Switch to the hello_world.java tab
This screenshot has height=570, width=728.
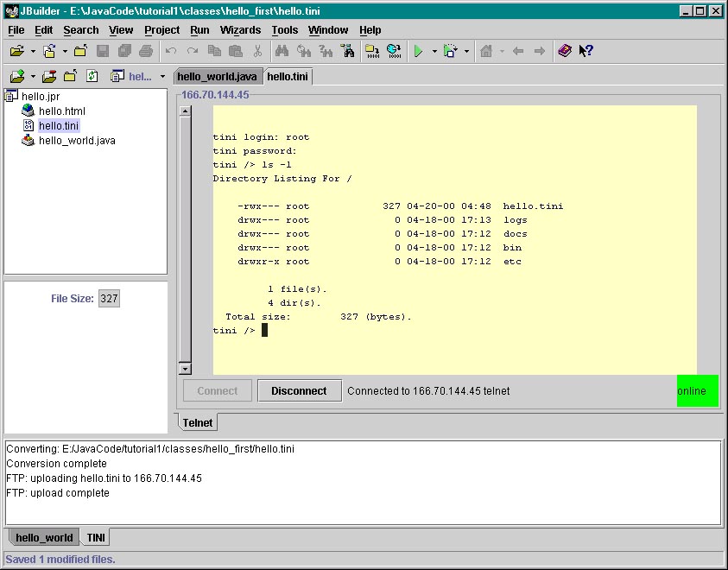click(x=218, y=76)
